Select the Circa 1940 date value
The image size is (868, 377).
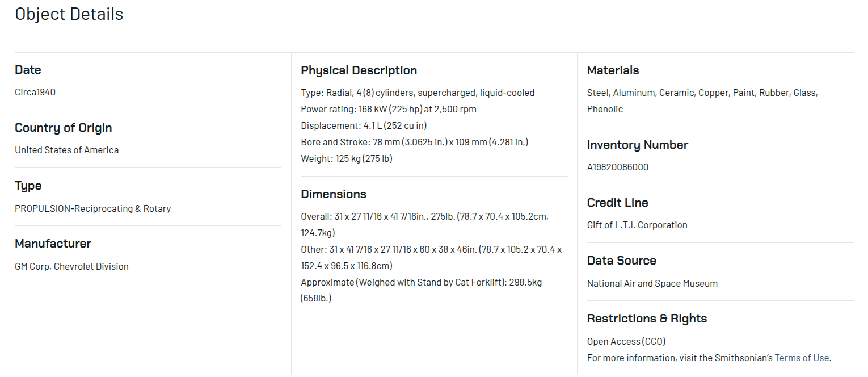(35, 92)
